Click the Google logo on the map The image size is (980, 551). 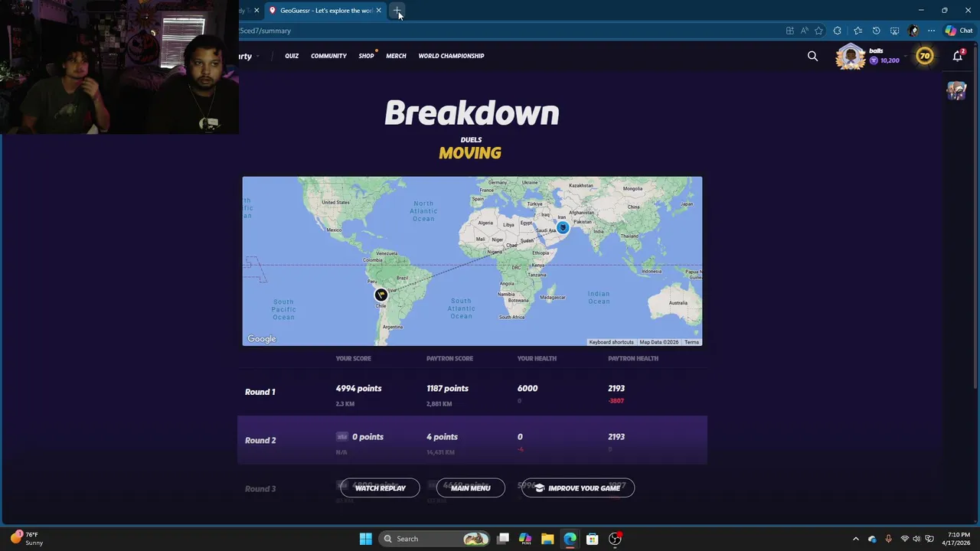tap(262, 339)
